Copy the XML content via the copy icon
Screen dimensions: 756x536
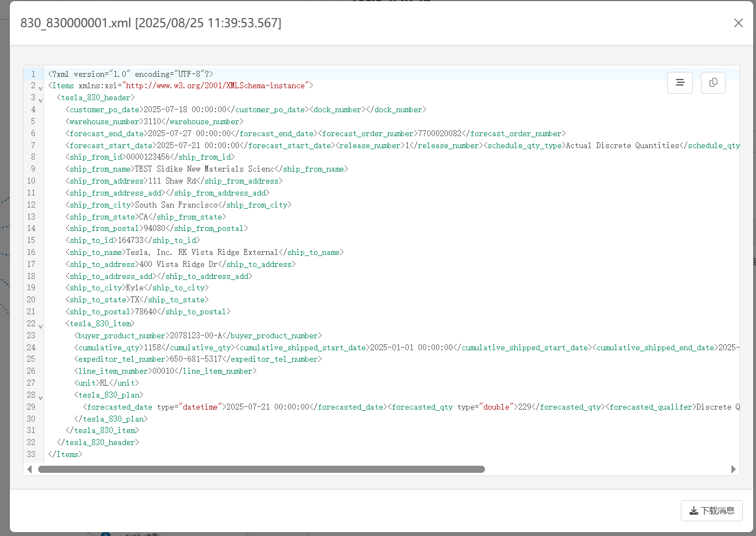coord(713,83)
